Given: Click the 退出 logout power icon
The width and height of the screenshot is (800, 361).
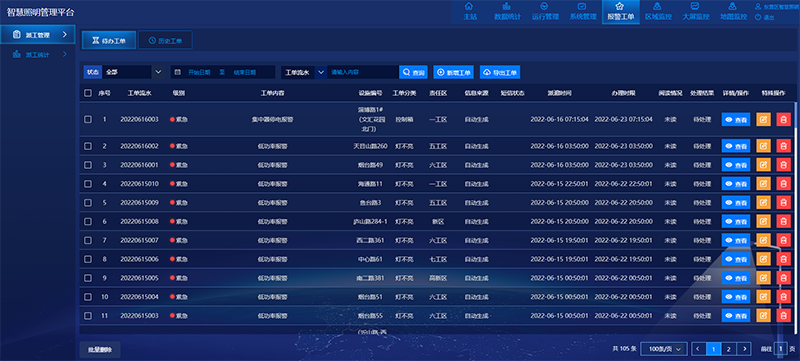Looking at the screenshot, I should [x=758, y=17].
